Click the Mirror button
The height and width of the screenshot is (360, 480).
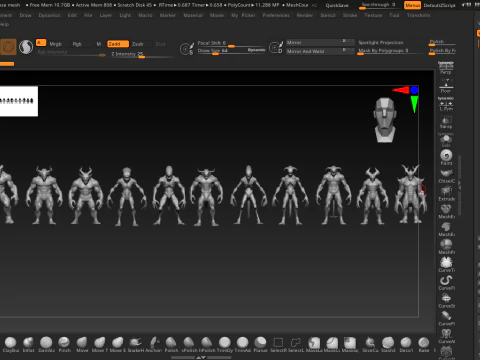tap(320, 42)
